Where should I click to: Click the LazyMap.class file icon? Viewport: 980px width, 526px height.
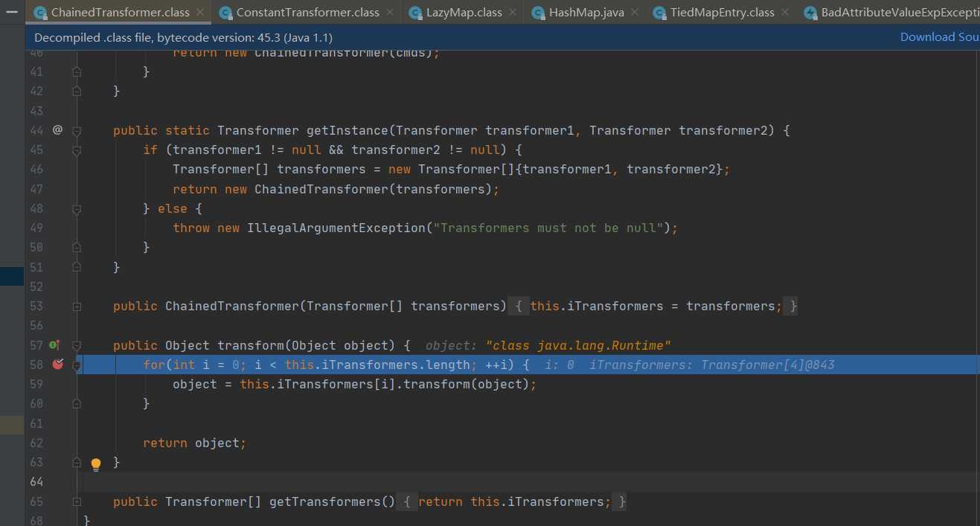point(416,13)
